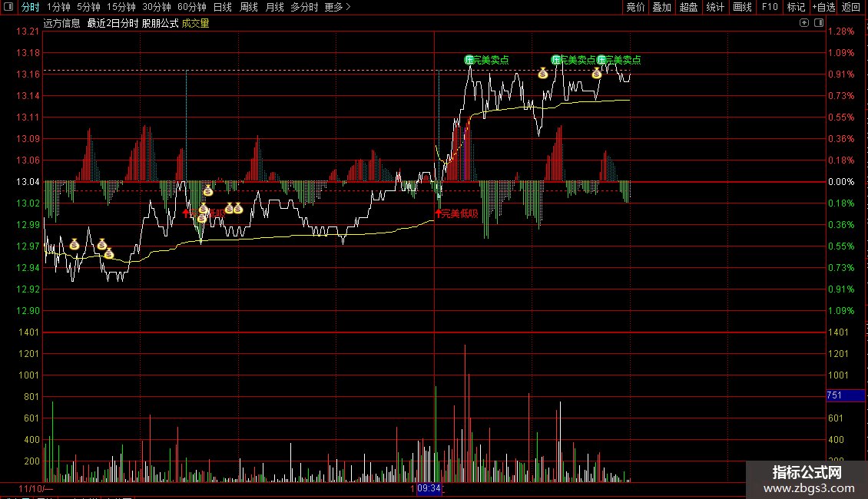Activate the 画线 drawing tool
868x499 pixels.
(742, 7)
